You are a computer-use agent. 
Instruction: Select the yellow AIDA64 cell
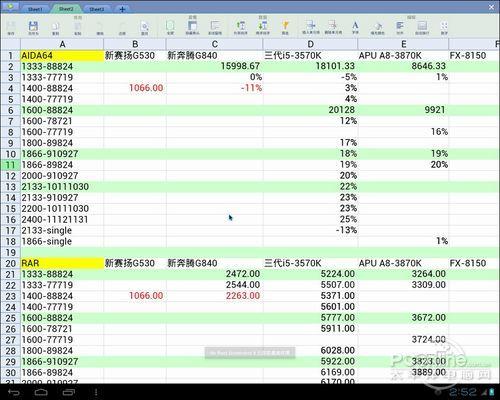62,55
